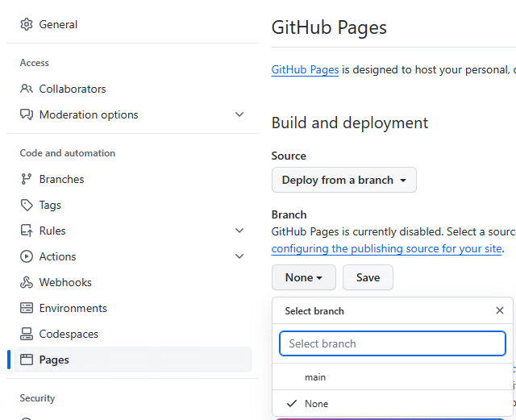Click the General gear icon
The width and height of the screenshot is (516, 420).
point(27,24)
